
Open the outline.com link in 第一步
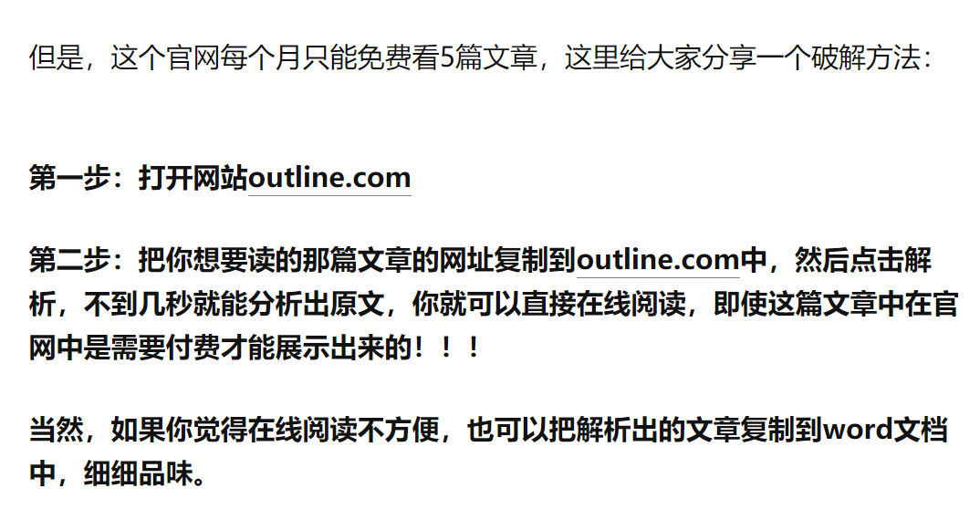[329, 178]
